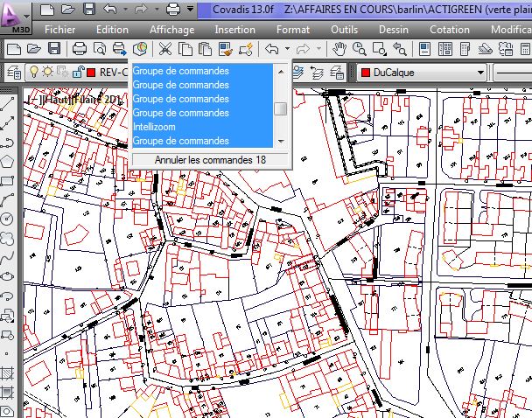
Task: Select the Ellipse tool
Action: (x=8, y=276)
